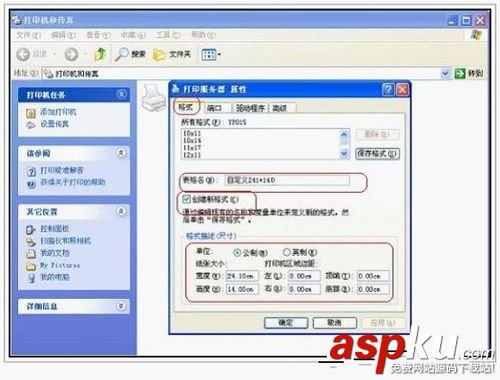Click the Left (左) margin field
The image size is (500, 380).
[304, 276]
